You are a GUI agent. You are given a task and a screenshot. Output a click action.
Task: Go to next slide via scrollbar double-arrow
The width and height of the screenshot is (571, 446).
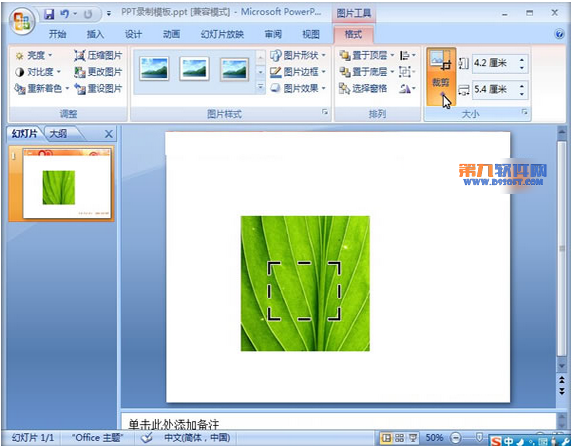coord(562,391)
